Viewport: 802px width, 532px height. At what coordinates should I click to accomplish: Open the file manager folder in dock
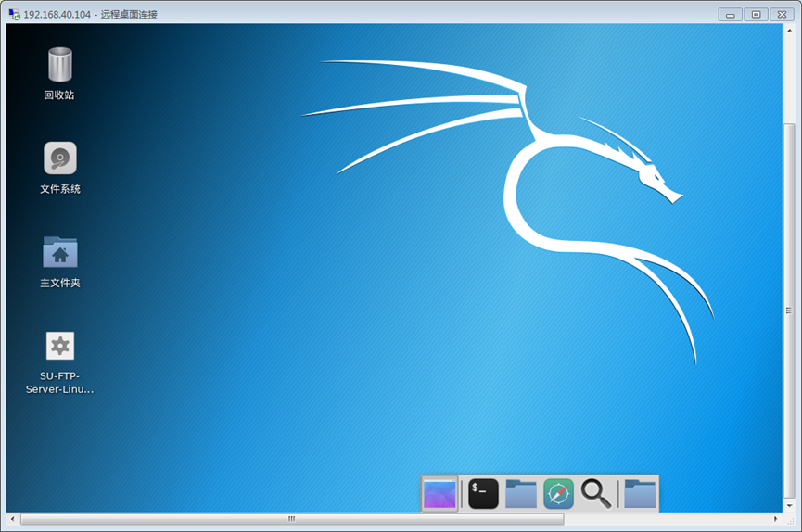[521, 494]
